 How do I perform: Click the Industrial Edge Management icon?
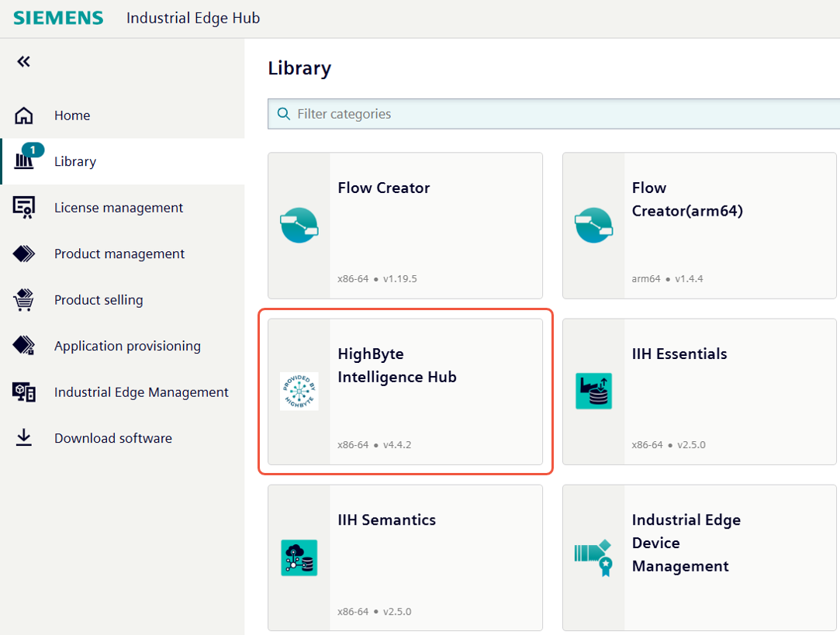[23, 392]
